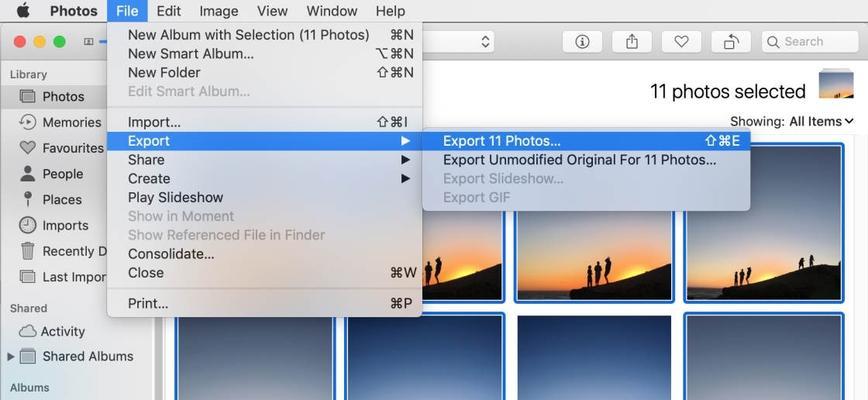Open the Photos app menu
The image size is (868, 400).
tap(74, 11)
